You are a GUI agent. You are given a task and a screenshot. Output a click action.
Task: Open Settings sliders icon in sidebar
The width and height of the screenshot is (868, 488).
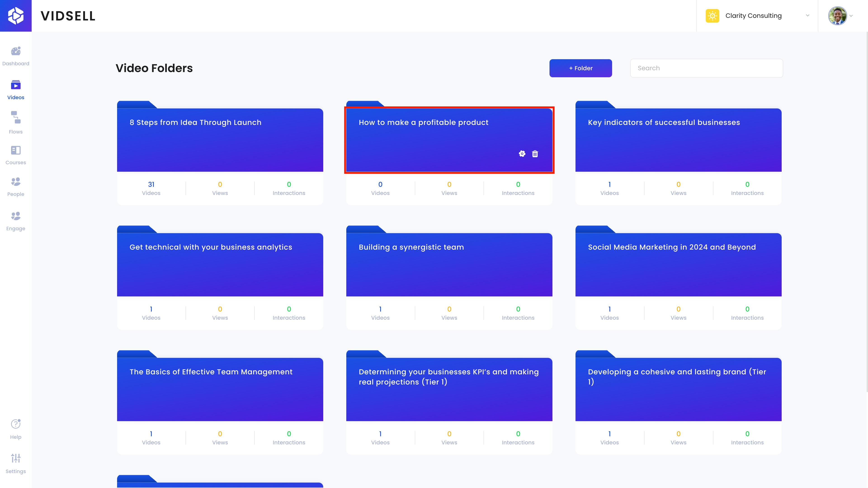[x=16, y=458]
